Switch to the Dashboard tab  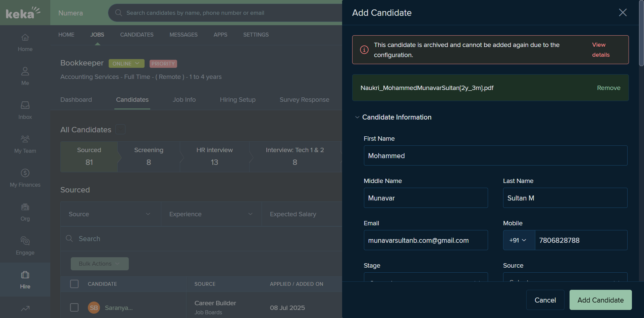click(76, 100)
